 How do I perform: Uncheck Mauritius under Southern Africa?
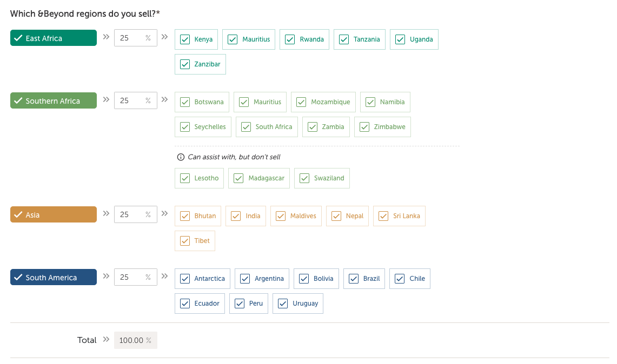coord(244,102)
